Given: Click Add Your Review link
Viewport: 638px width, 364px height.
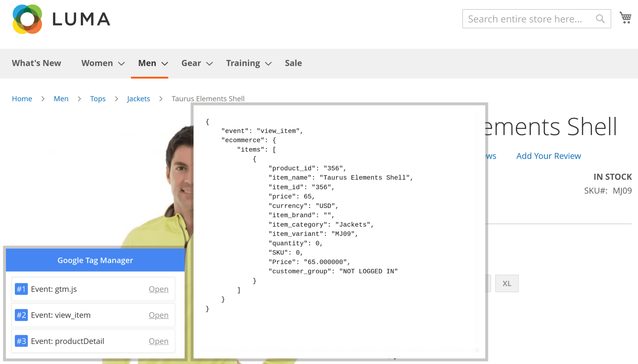Looking at the screenshot, I should pyautogui.click(x=549, y=156).
